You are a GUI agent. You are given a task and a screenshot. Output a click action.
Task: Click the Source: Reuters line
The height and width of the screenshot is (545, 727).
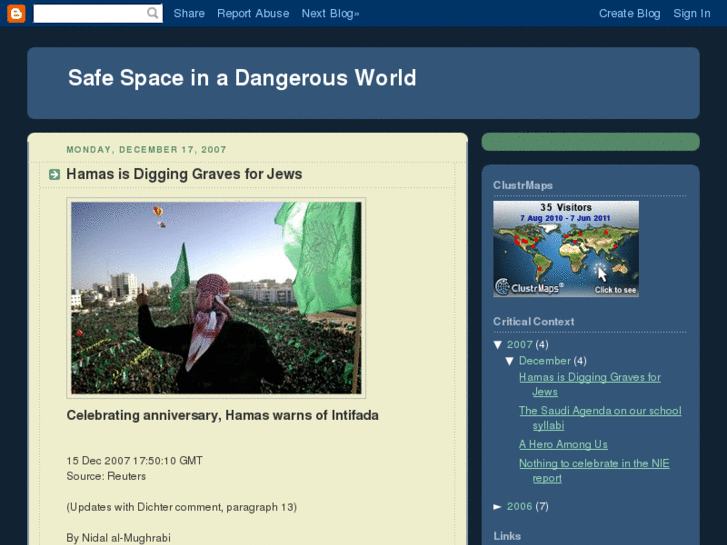(x=106, y=476)
